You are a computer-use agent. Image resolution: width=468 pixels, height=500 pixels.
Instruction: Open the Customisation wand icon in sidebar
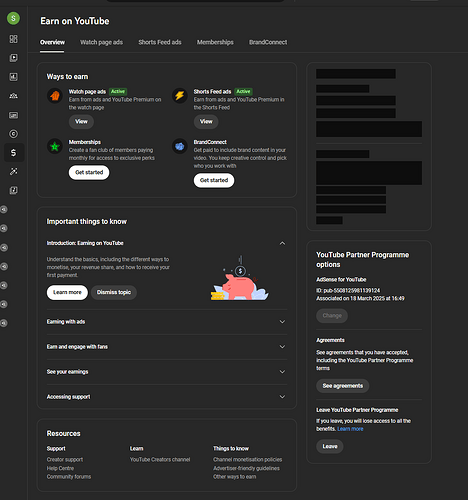(13, 171)
